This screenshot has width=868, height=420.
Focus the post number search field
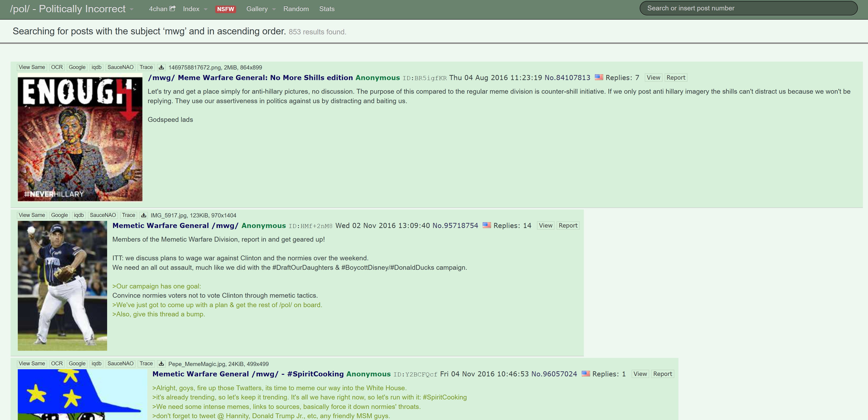coord(748,8)
